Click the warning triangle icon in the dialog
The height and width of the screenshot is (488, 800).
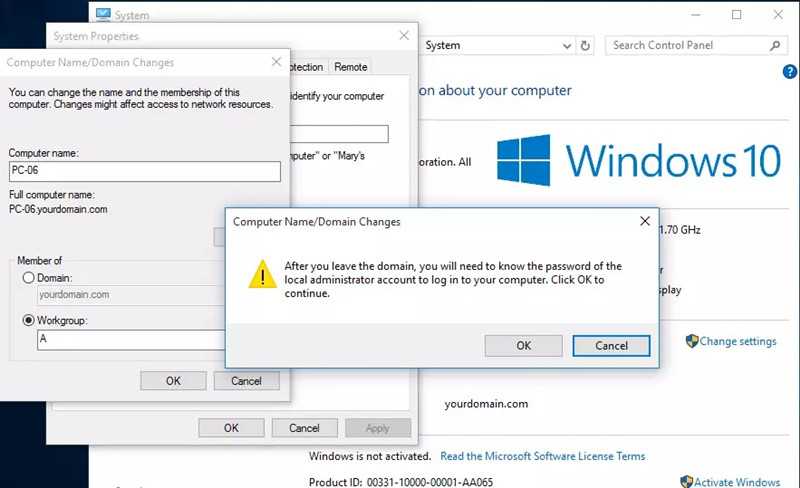point(262,275)
